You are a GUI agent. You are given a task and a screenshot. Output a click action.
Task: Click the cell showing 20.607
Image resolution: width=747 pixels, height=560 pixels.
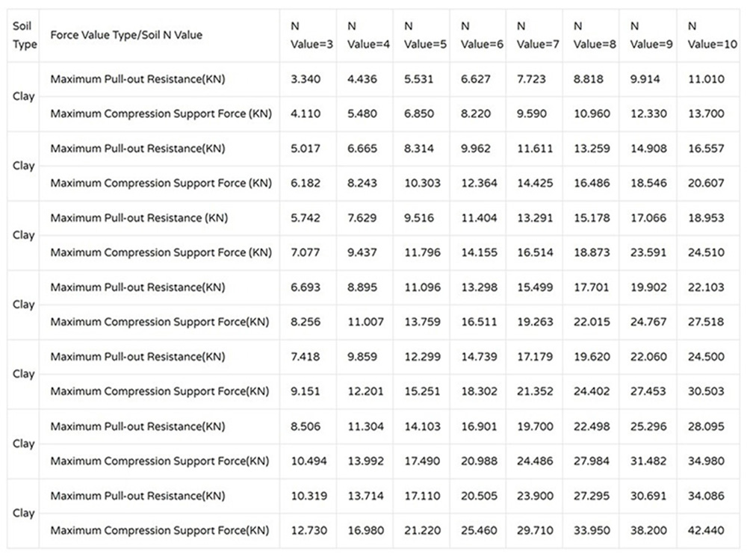pos(706,183)
